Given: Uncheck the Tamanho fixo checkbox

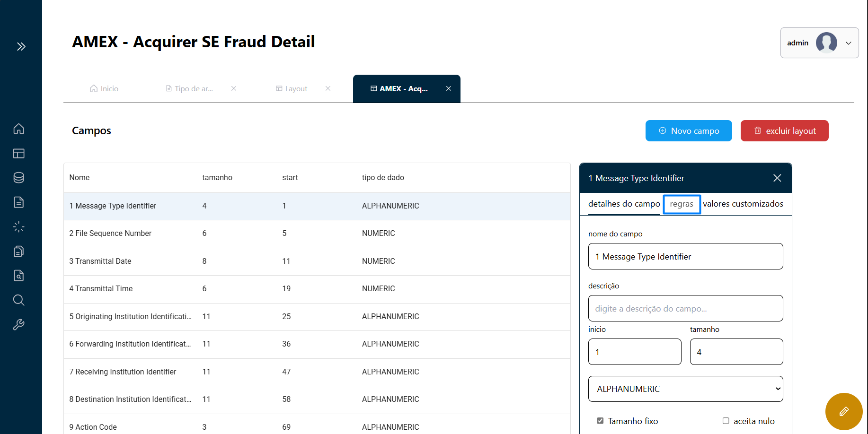Looking at the screenshot, I should click(x=600, y=421).
